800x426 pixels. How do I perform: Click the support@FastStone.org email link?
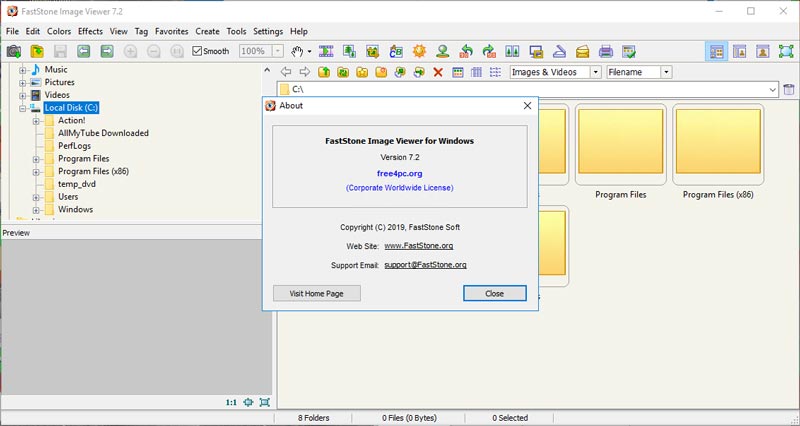point(425,265)
